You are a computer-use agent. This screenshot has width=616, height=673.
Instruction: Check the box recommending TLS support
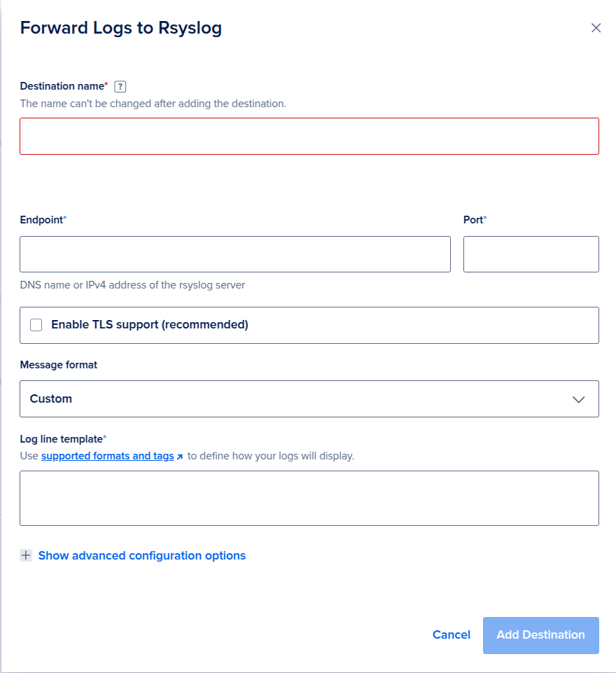tap(36, 324)
